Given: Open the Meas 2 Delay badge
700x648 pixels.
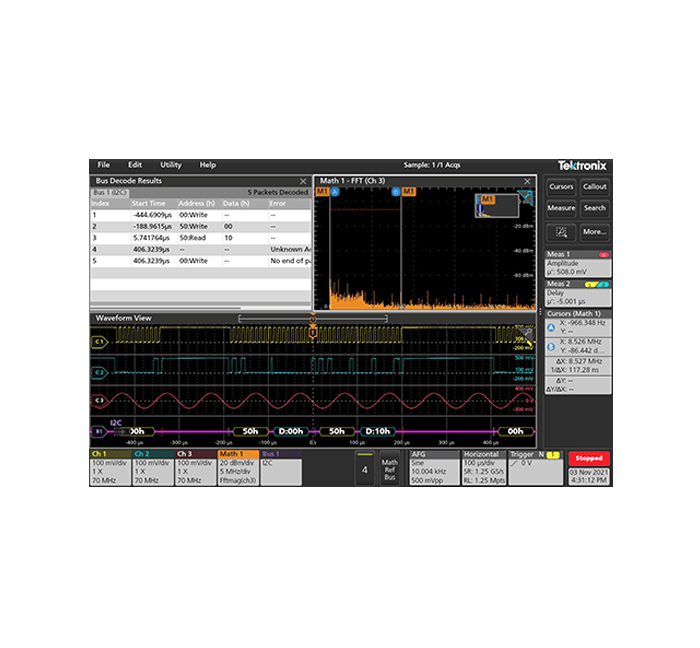Looking at the screenshot, I should (x=578, y=293).
